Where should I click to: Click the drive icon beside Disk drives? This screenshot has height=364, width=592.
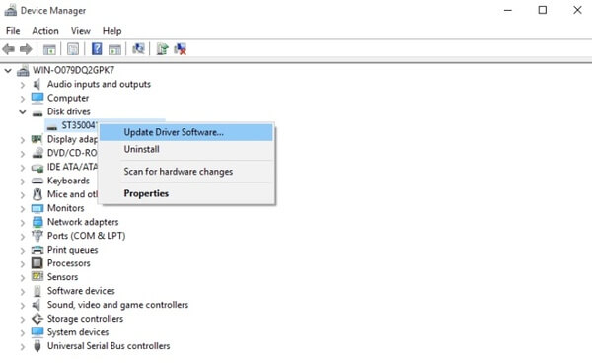pyautogui.click(x=37, y=112)
